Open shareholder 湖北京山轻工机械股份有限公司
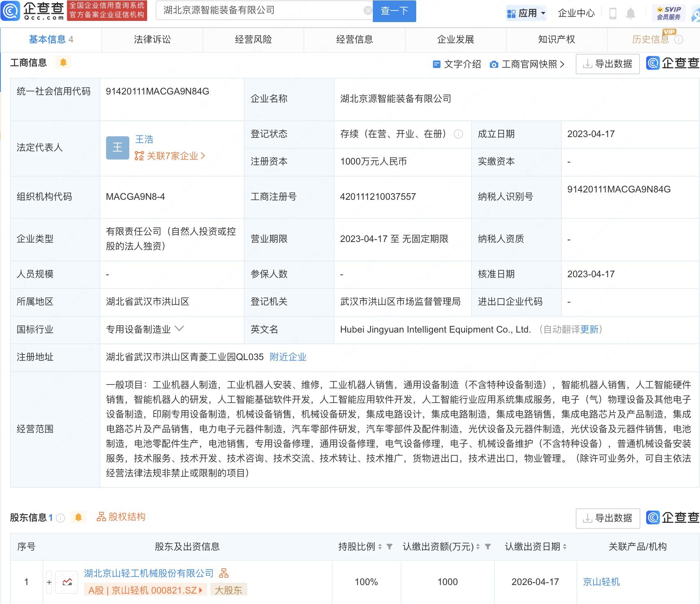 coord(149,573)
